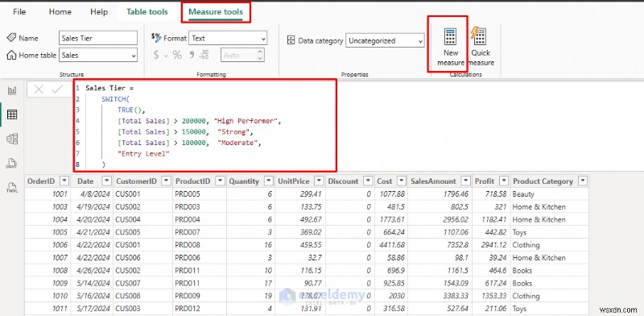The width and height of the screenshot is (644, 316).
Task: Click the ProductID cell PRD007
Action: (200, 232)
